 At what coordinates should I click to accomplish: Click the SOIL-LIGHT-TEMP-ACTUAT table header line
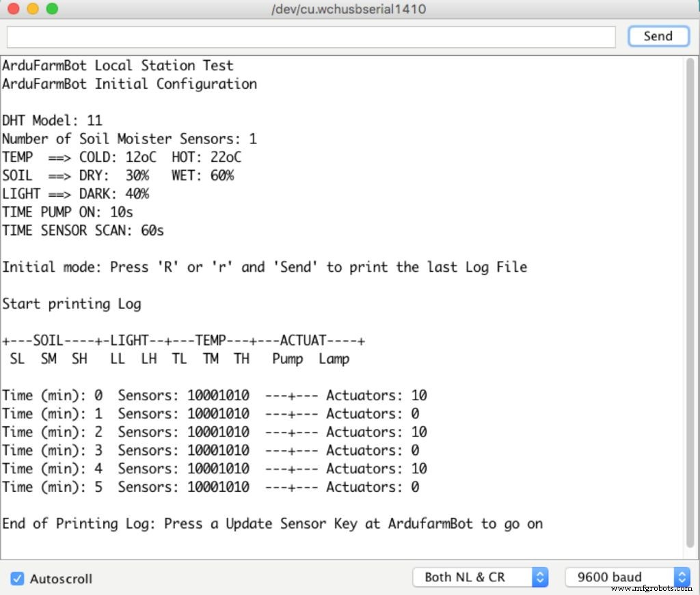tap(183, 341)
